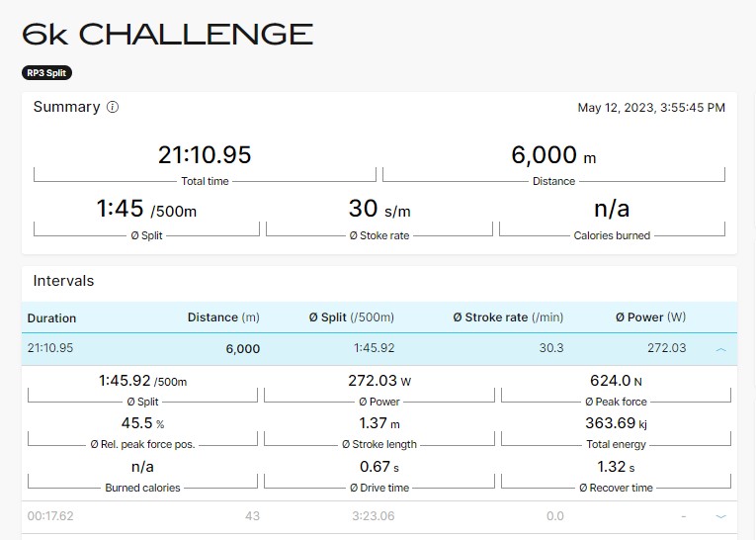Click the 624.0 N peak force value
Image resolution: width=756 pixels, height=540 pixels.
(616, 381)
